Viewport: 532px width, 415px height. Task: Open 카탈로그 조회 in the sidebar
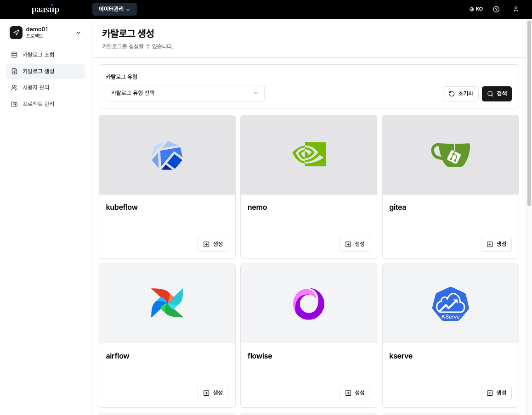(45, 55)
